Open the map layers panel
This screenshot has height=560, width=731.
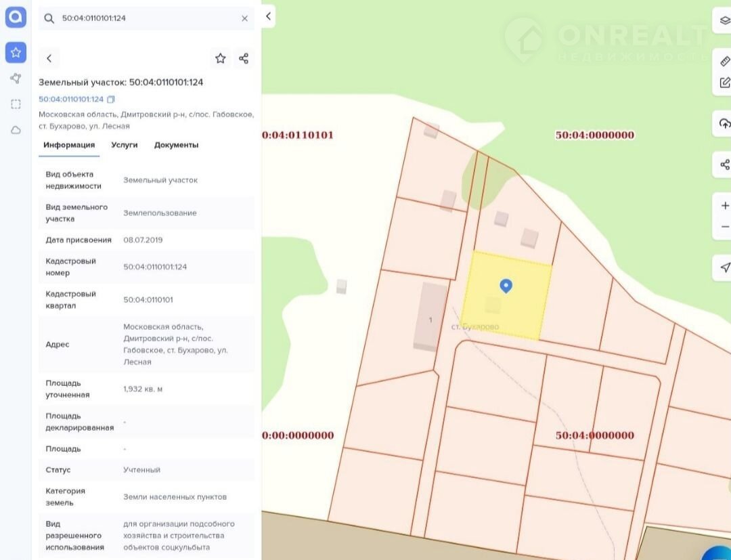pos(724,20)
